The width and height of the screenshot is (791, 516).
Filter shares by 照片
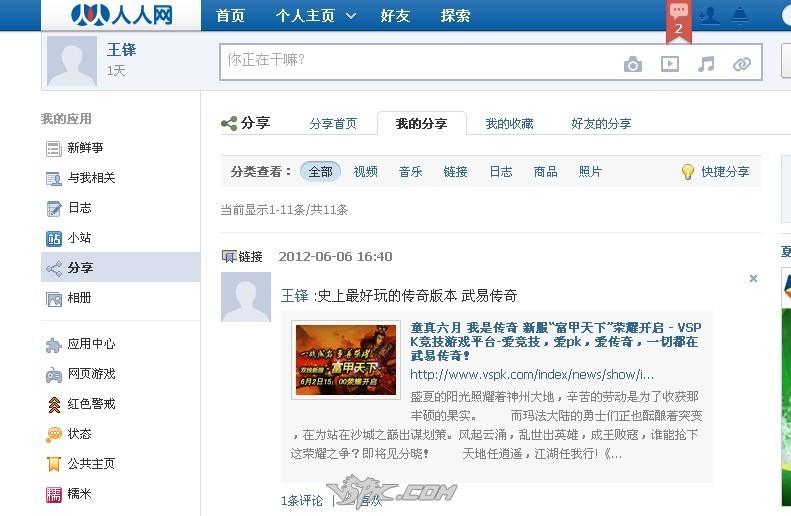point(590,171)
